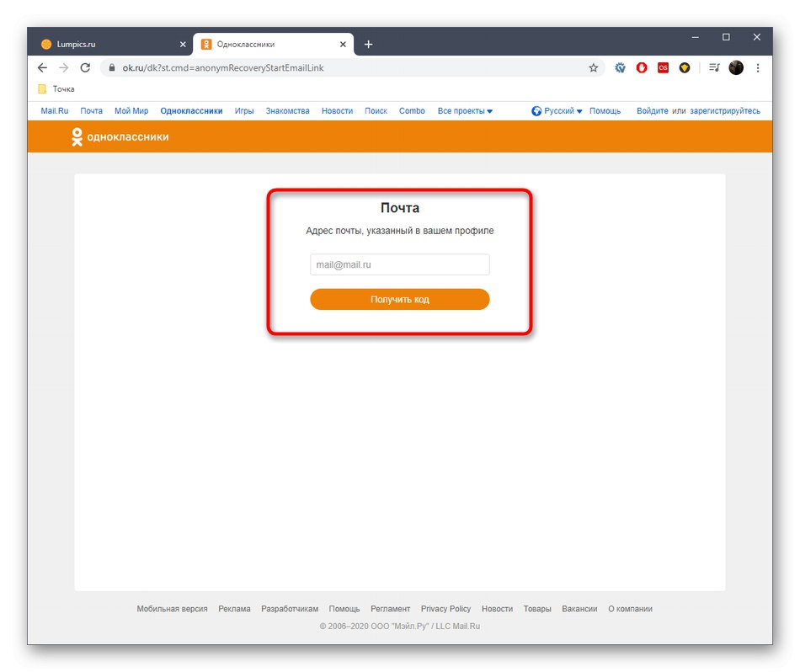Click the mail@mail.ru email input field

pos(399,264)
